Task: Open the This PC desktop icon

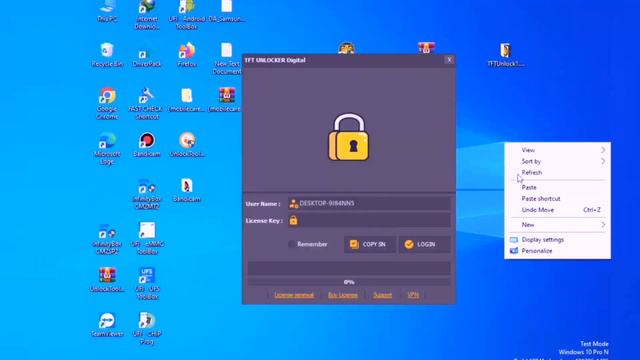Action: (x=107, y=11)
